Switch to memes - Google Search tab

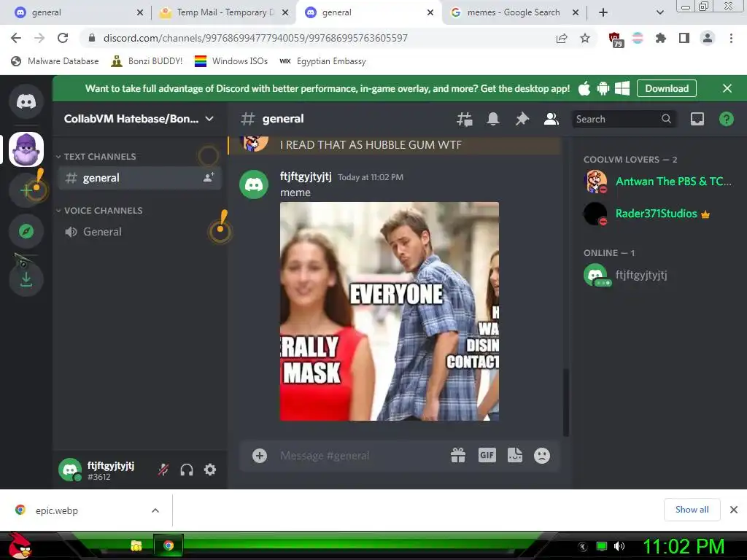coord(512,12)
